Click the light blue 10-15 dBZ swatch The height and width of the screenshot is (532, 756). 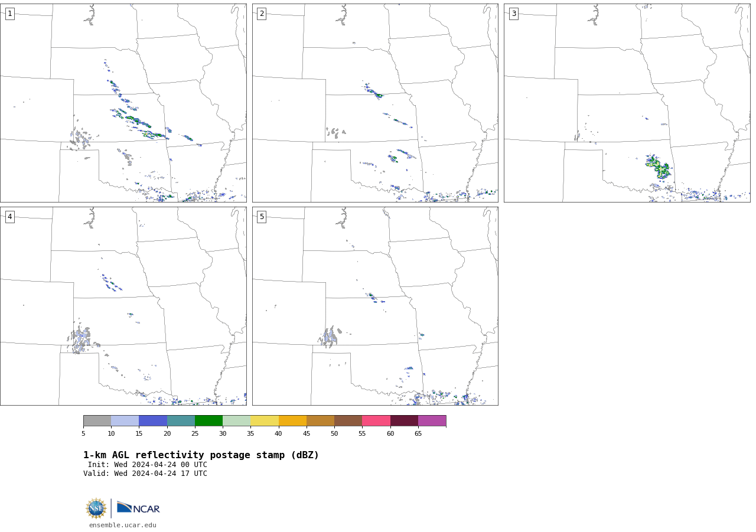(125, 420)
